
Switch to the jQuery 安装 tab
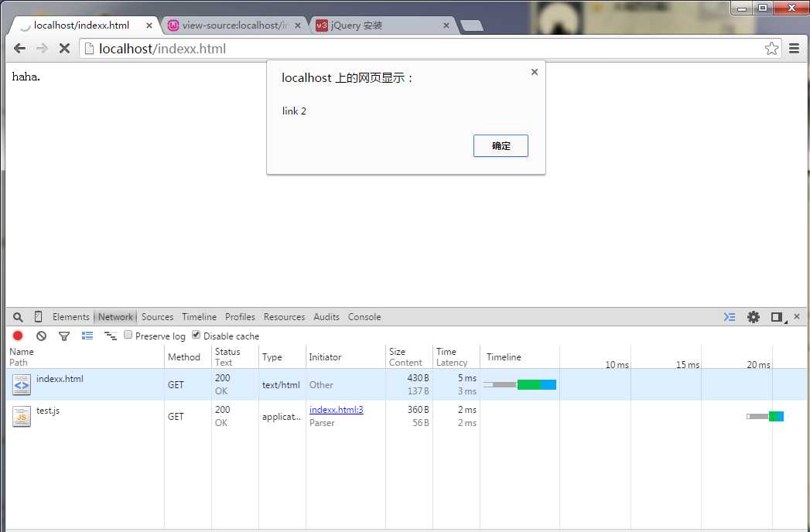[383, 26]
